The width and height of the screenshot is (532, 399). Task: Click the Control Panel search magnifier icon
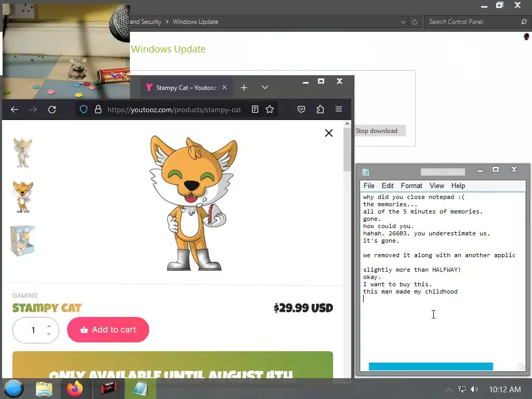pyautogui.click(x=524, y=22)
